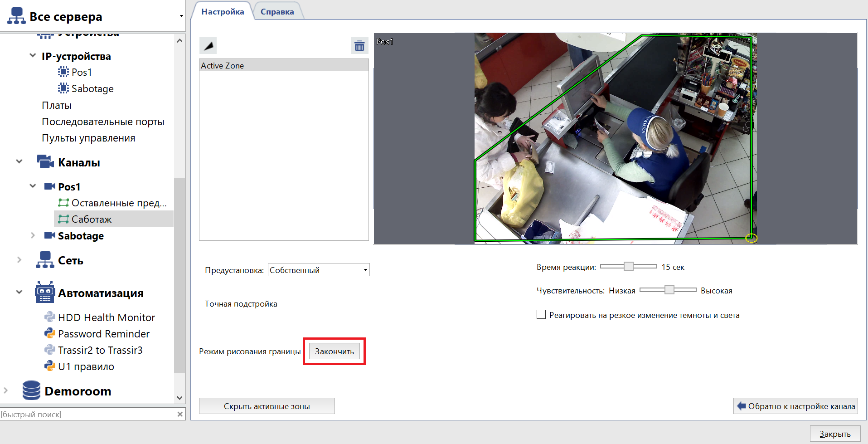Screen dimensions: 868x444
Task: Click the U1 правило python icon
Action: 49,366
